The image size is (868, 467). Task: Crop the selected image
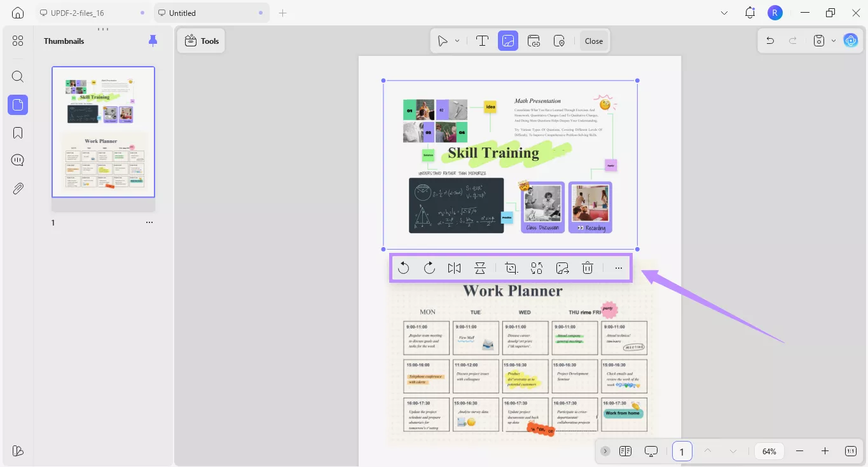pos(511,267)
